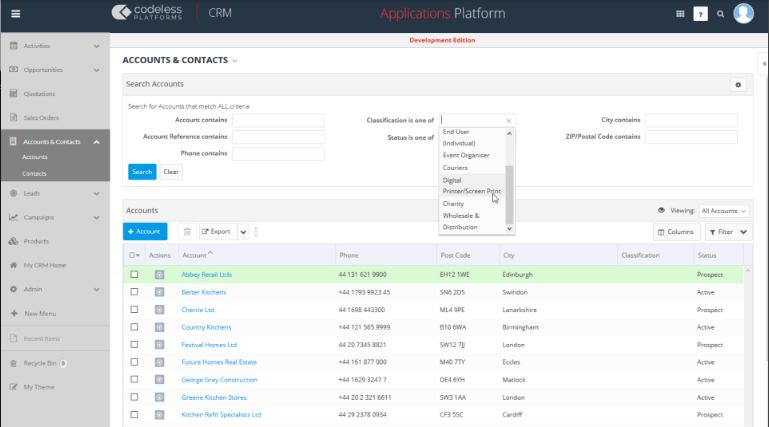769x427 pixels.
Task: Open Sales Orders in the sidebar
Action: (41, 118)
